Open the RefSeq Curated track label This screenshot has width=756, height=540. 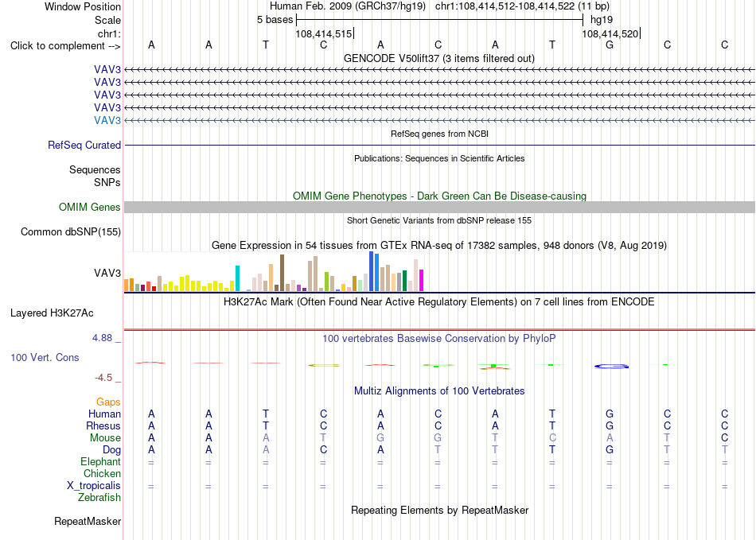(x=84, y=145)
